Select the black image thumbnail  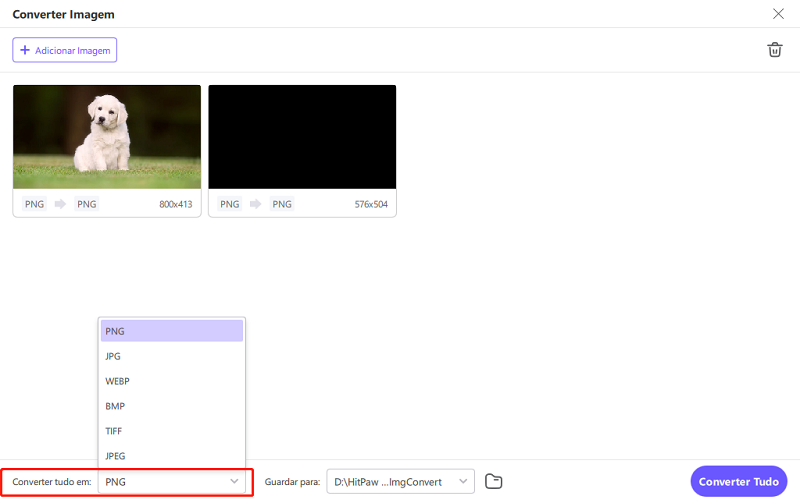click(x=302, y=137)
